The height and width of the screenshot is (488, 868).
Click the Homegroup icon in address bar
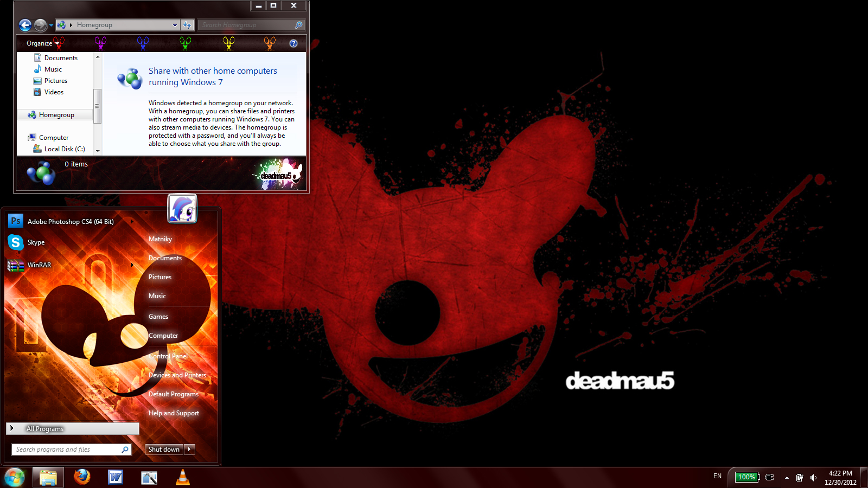61,25
